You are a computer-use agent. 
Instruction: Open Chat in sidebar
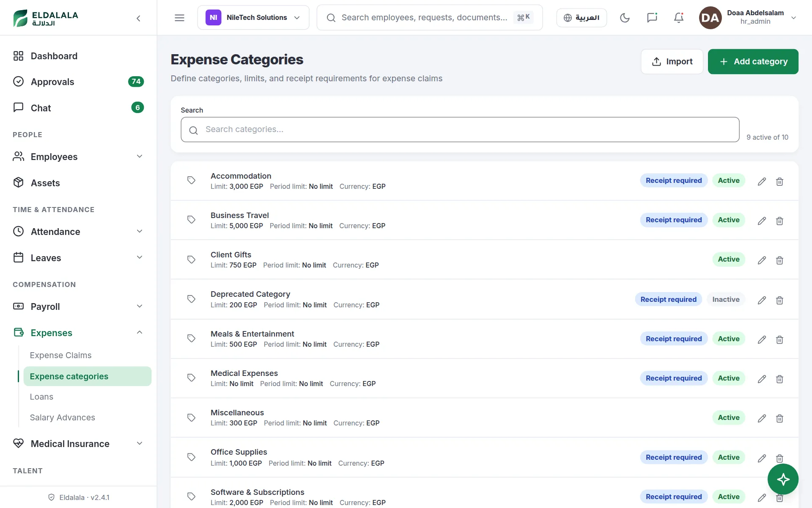(78, 108)
